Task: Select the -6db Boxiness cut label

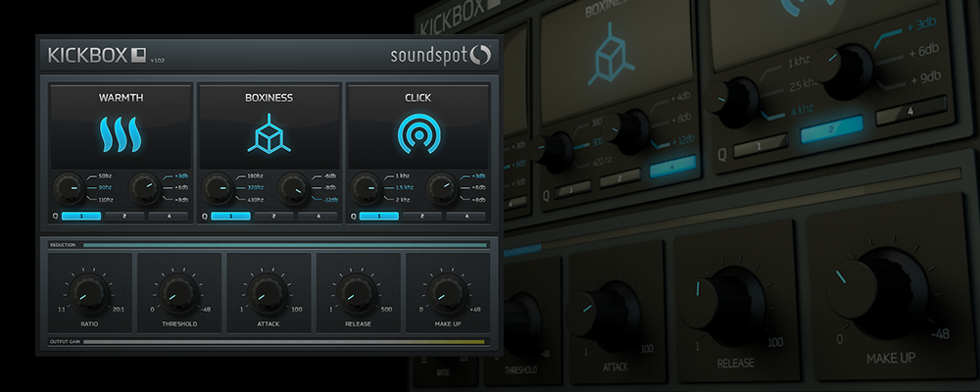Action: pos(330,175)
